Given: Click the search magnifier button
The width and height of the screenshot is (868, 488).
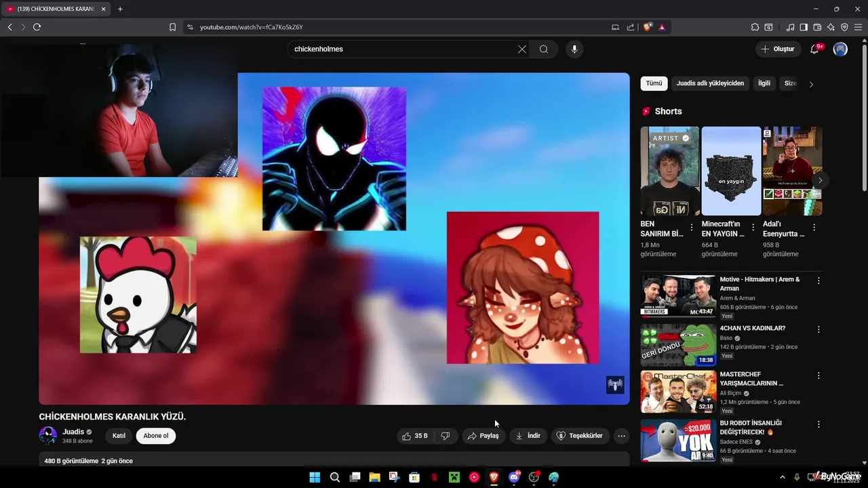Looking at the screenshot, I should (x=544, y=49).
